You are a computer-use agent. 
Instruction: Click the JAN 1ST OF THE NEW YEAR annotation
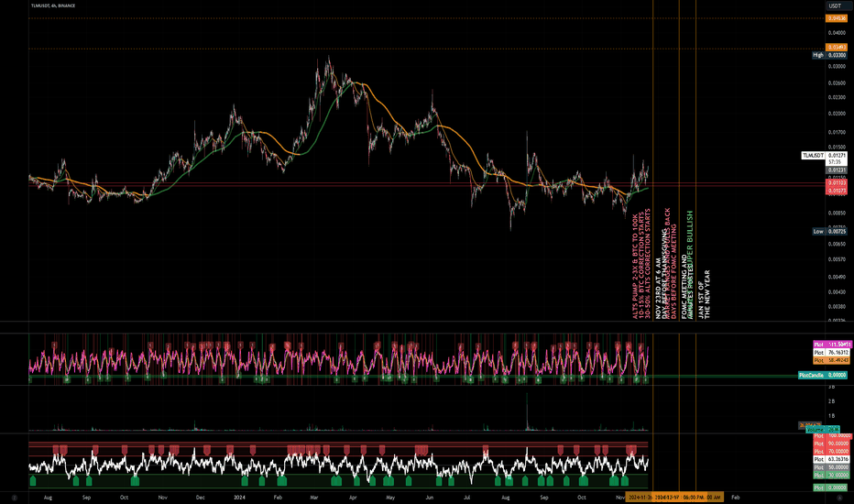[705, 294]
